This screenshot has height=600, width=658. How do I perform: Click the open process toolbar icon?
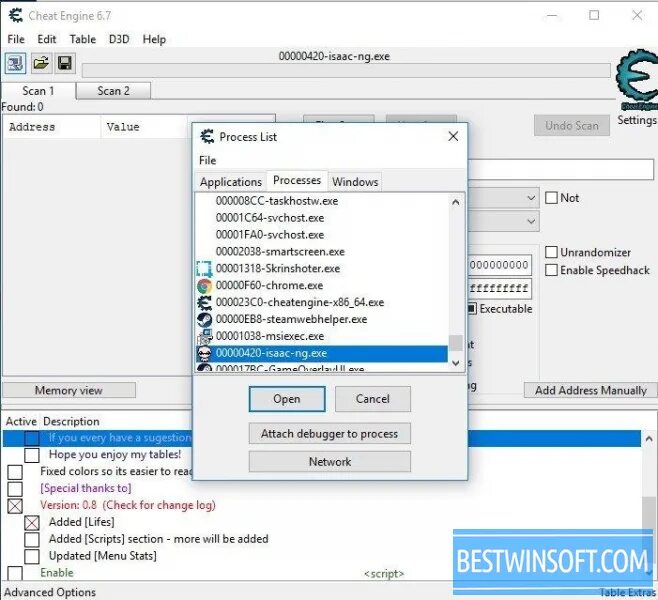[16, 63]
